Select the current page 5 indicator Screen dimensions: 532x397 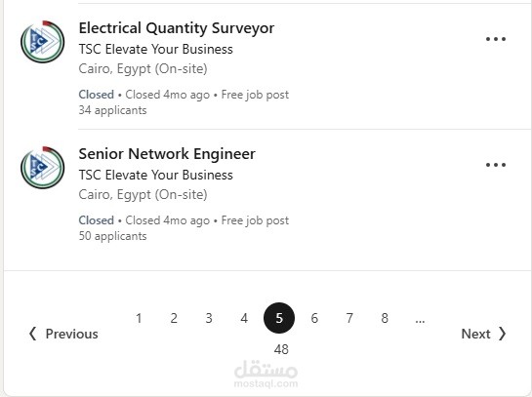click(279, 318)
